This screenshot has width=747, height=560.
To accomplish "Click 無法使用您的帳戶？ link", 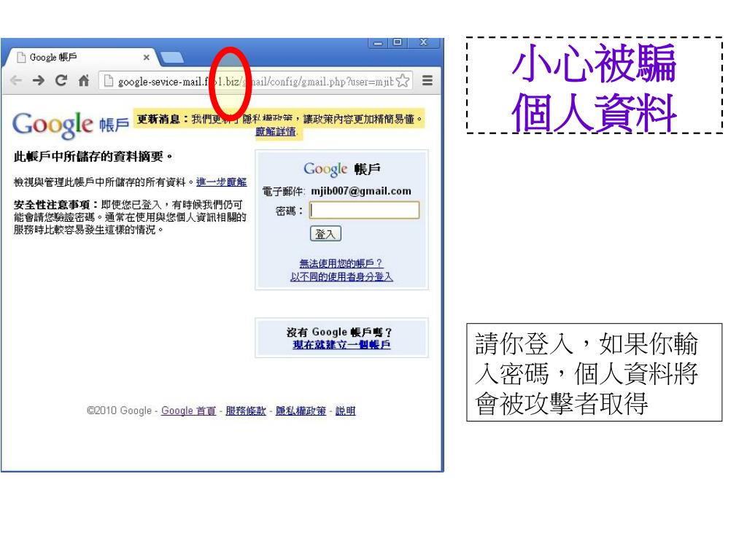I will 341,263.
